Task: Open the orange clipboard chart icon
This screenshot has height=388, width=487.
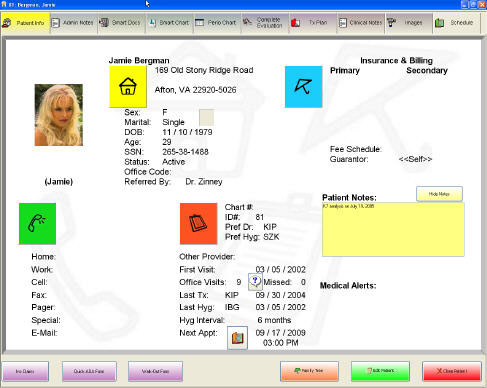Action: (x=198, y=224)
